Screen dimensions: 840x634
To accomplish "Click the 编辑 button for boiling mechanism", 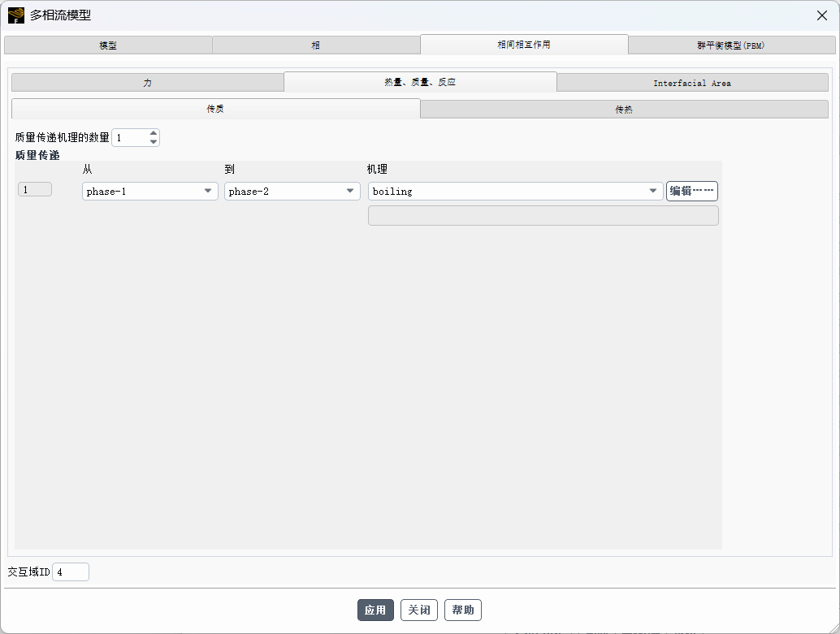I will point(691,192).
